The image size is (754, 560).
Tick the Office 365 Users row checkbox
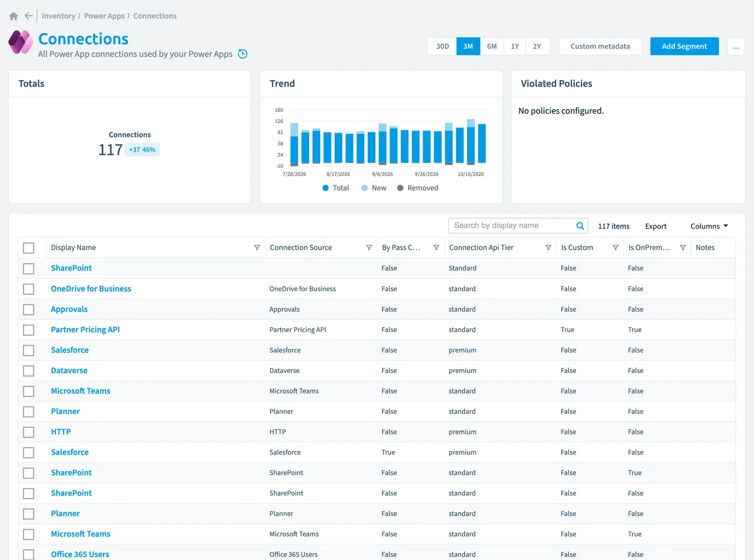pos(29,554)
